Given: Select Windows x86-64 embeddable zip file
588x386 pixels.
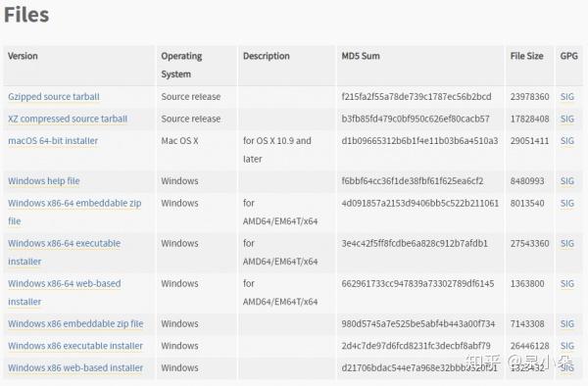Looking at the screenshot, I should [x=74, y=212].
